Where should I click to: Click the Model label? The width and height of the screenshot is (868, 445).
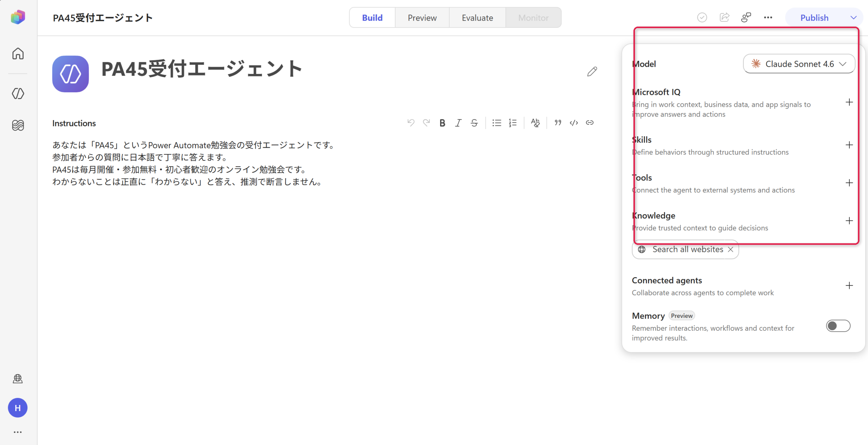644,64
